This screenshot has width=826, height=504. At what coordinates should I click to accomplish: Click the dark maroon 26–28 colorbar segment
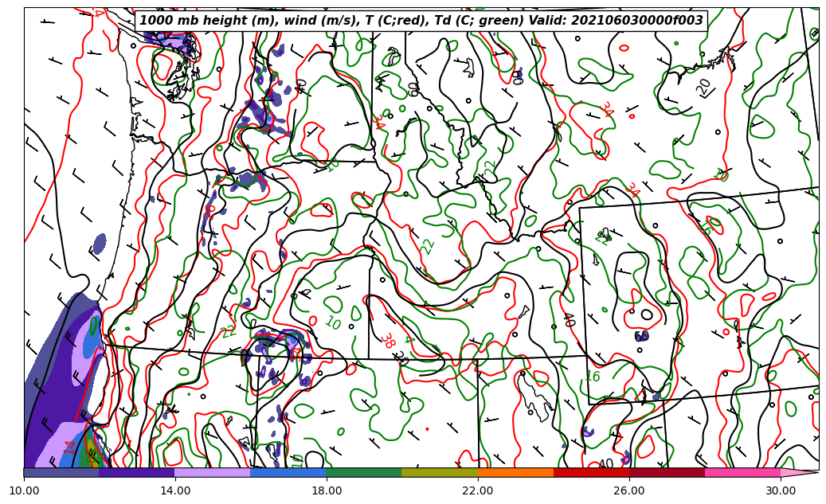pyautogui.click(x=667, y=472)
